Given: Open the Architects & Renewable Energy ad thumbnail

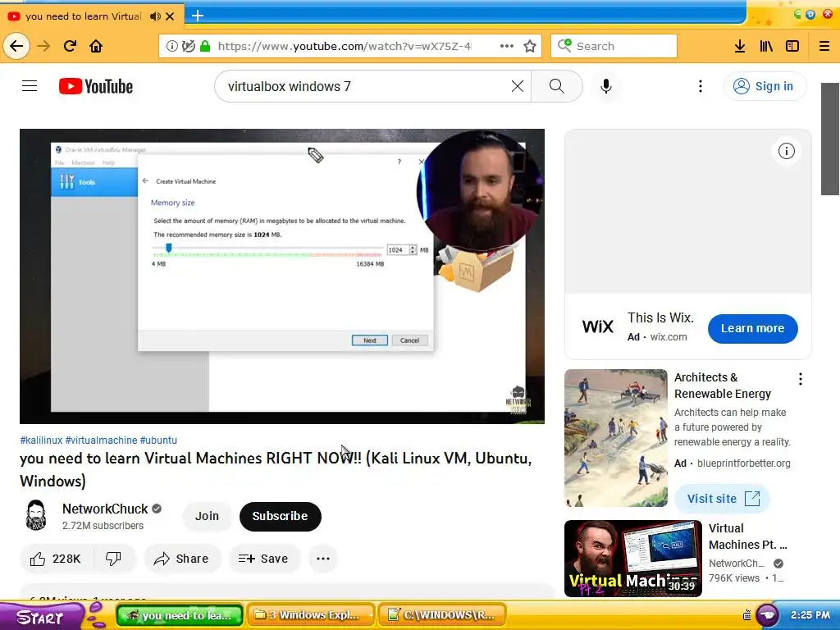Looking at the screenshot, I should coord(615,438).
